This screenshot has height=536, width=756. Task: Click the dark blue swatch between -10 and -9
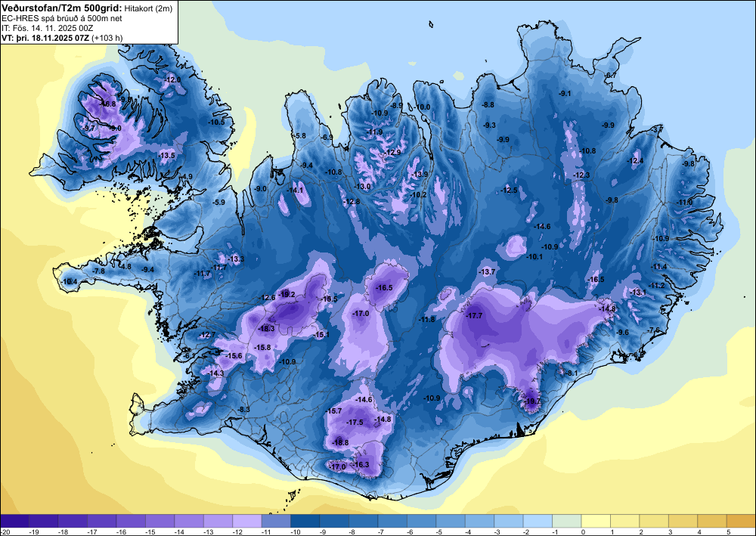coord(305,521)
